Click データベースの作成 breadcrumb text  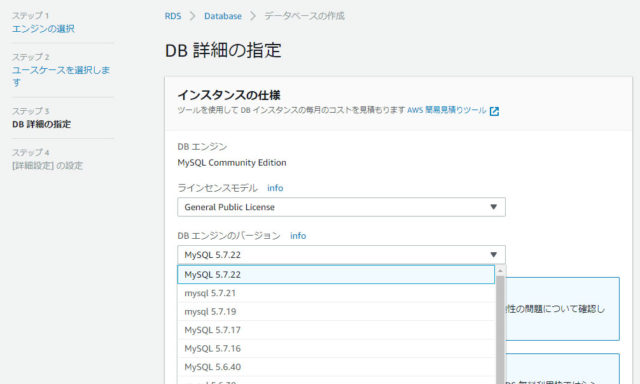(304, 16)
